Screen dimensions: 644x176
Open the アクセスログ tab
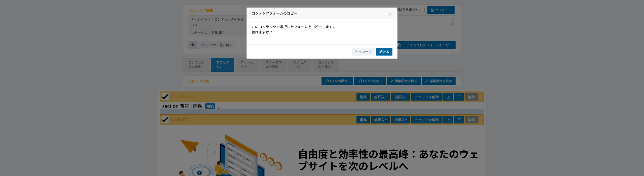[x=300, y=65]
